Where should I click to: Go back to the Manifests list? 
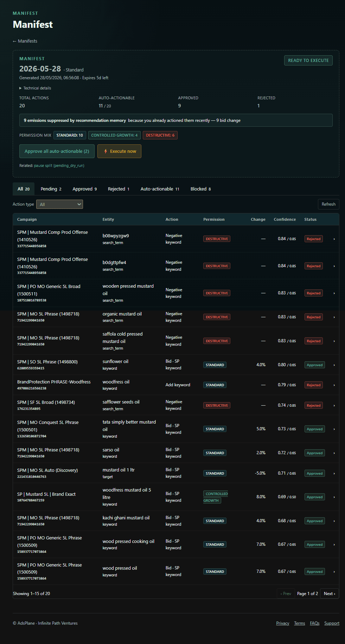(25, 41)
